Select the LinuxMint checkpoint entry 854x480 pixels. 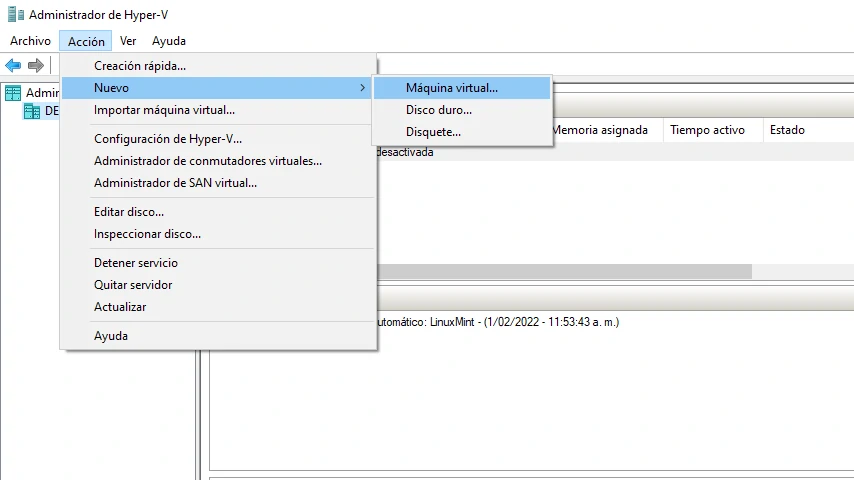(497, 322)
